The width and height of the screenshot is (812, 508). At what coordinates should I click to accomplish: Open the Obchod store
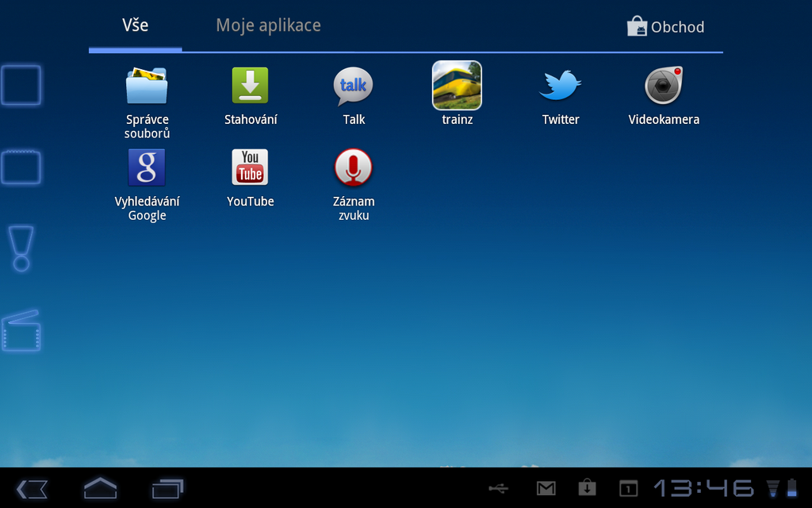pyautogui.click(x=666, y=26)
